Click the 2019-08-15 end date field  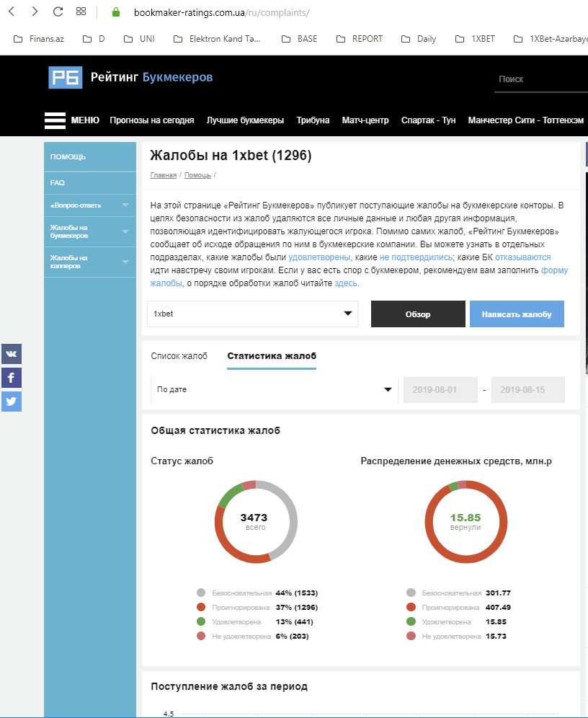tap(528, 390)
